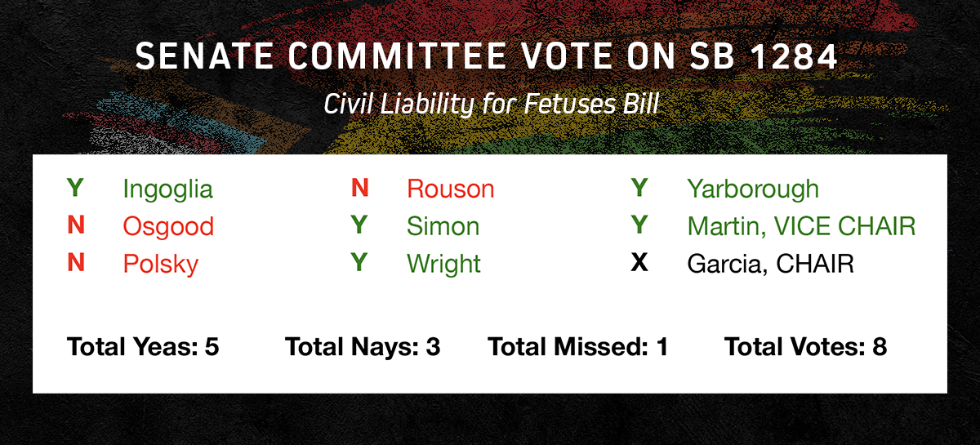Click the green Y beside Ingoglia
The height and width of the screenshot is (445, 980).
pos(75,189)
